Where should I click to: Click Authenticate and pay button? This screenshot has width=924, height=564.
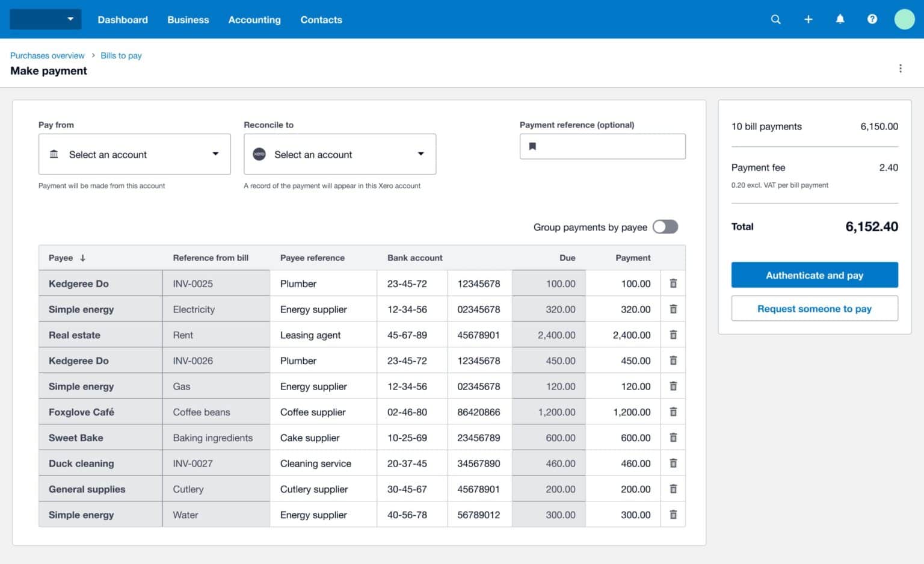pyautogui.click(x=814, y=275)
